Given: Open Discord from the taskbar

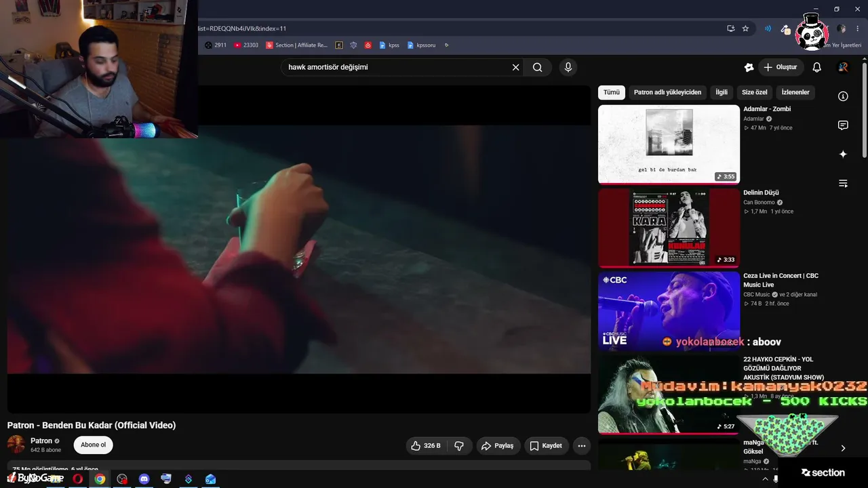Looking at the screenshot, I should 144,479.
